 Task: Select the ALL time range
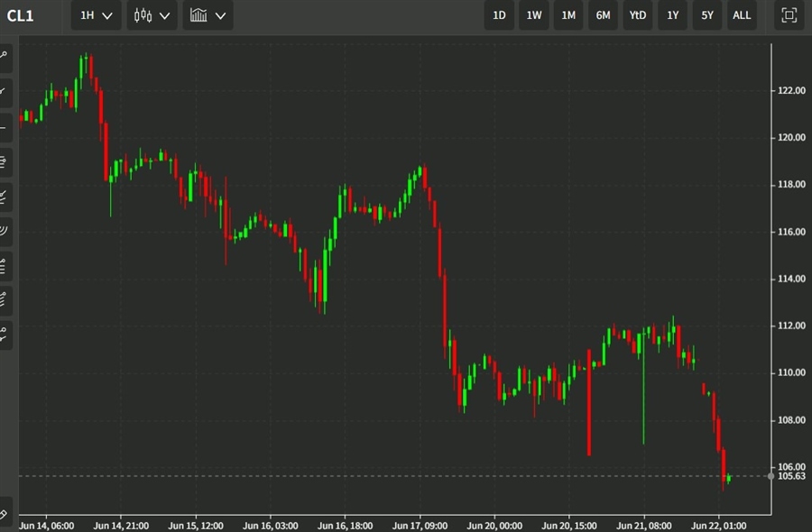pos(742,15)
